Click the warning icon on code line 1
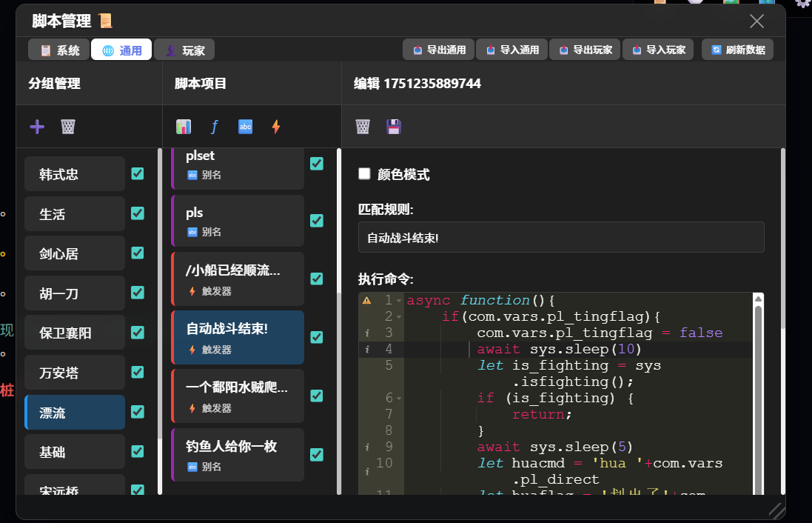 (x=366, y=300)
